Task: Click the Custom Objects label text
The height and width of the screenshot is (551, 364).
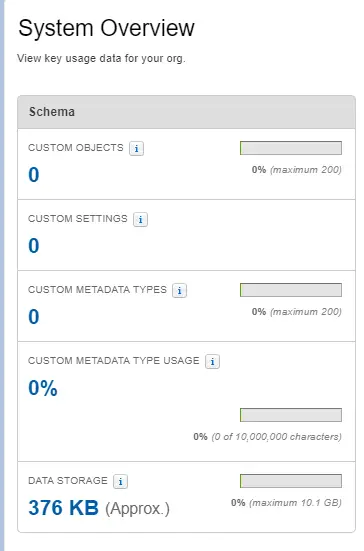Action: coord(76,148)
